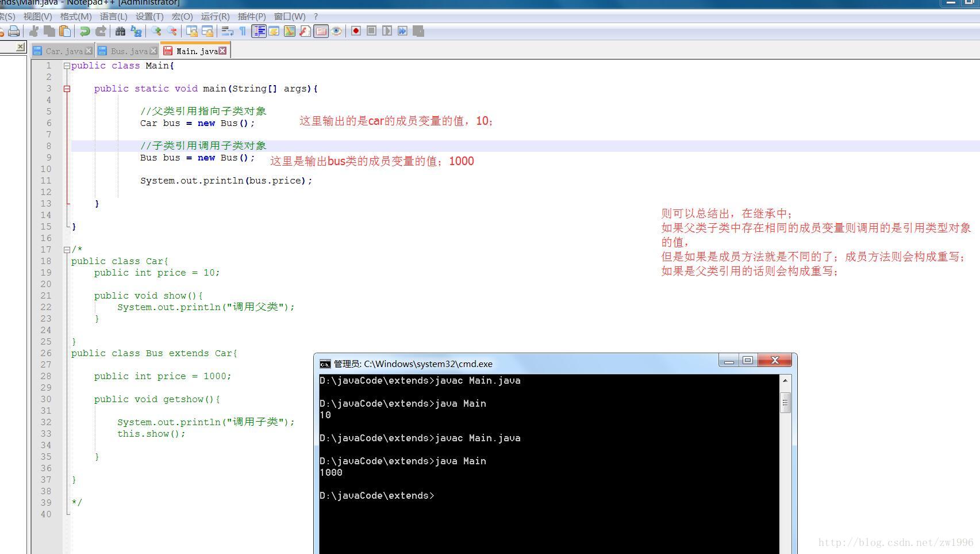The height and width of the screenshot is (554, 980).
Task: Open the Document Map icon
Action: pyautogui.click(x=290, y=31)
